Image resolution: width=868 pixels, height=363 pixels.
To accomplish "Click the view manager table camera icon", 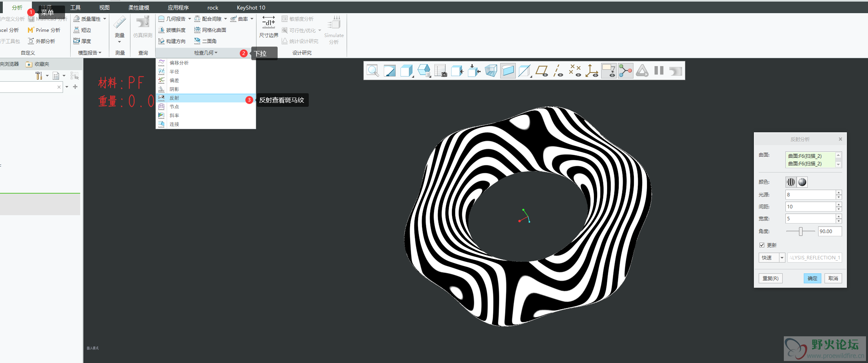I will click(x=441, y=71).
